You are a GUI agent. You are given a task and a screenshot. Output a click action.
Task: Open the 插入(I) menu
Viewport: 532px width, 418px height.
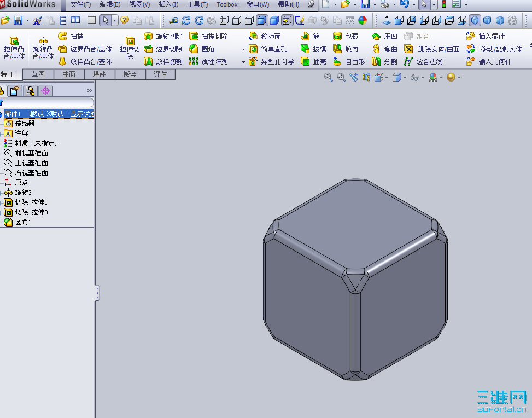168,4
